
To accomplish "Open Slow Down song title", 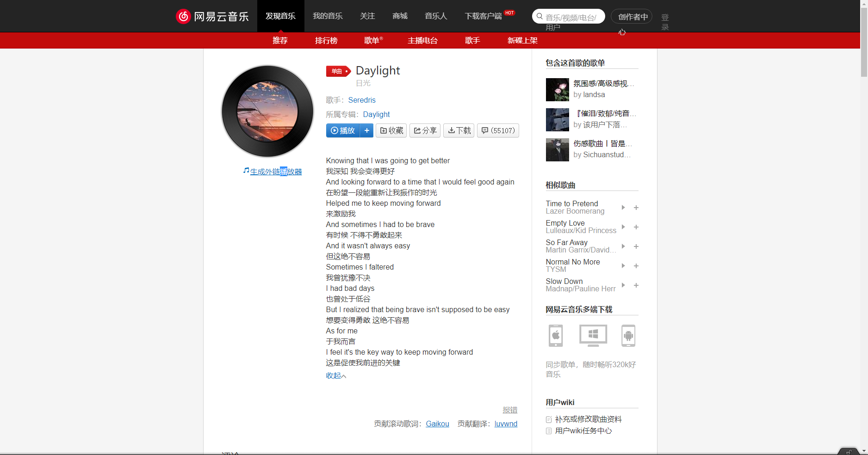I will coord(564,281).
